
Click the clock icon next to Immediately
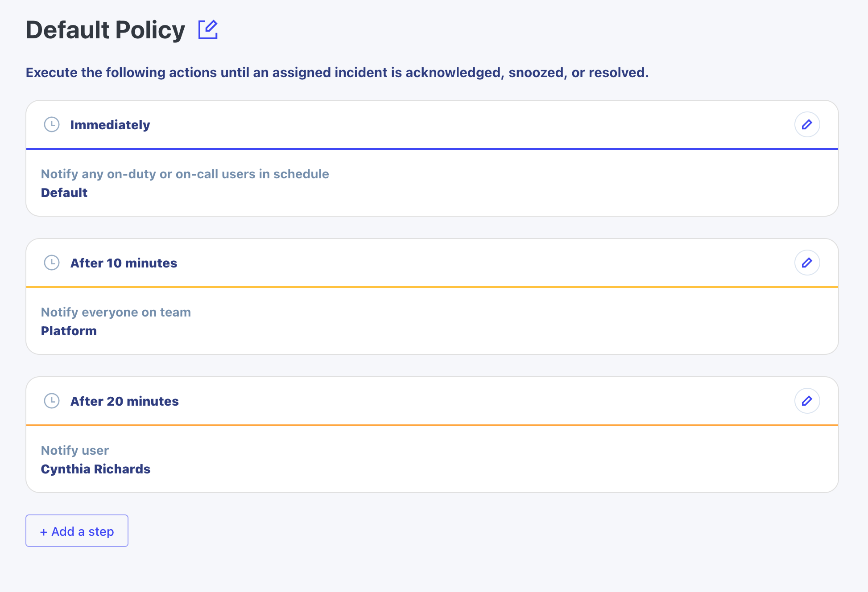(52, 124)
